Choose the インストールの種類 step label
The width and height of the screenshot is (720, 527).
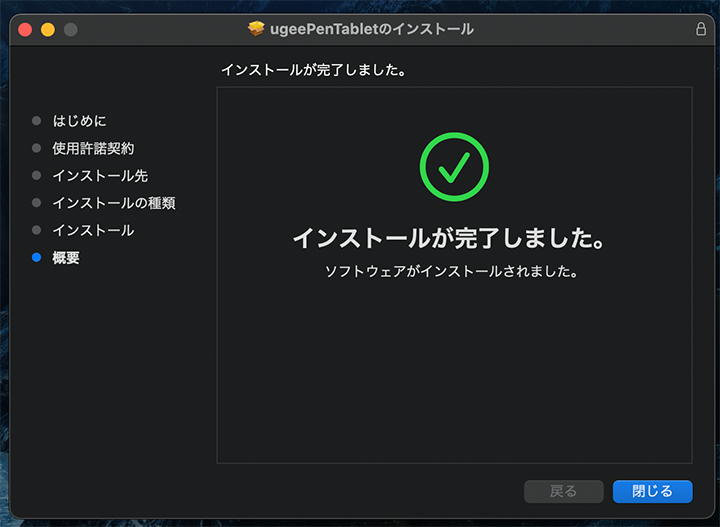[x=114, y=203]
